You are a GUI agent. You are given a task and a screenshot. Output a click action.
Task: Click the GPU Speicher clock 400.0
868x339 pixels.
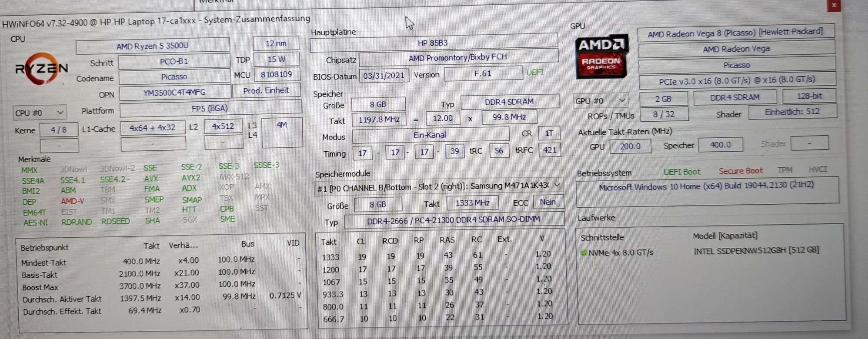tap(721, 145)
